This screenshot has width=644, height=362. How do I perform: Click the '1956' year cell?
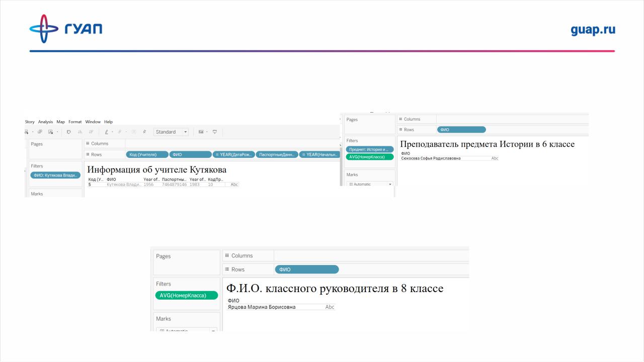pyautogui.click(x=148, y=185)
